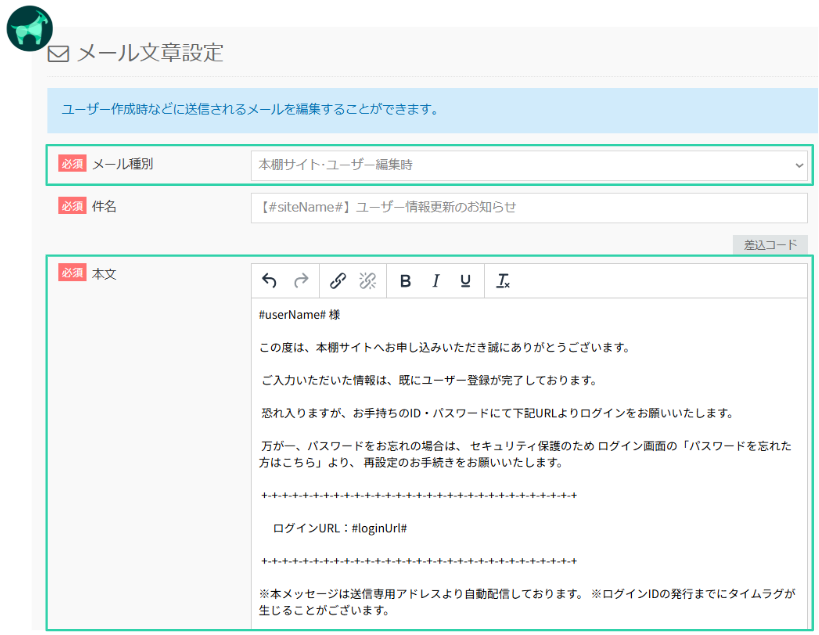Click the Undo icon in the editor toolbar
819x635 pixels.
click(270, 280)
